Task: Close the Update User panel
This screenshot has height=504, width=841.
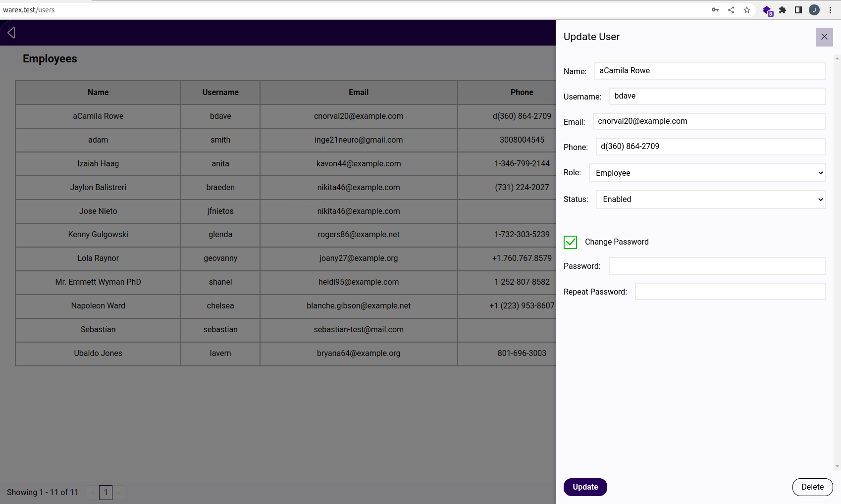Action: (x=824, y=37)
